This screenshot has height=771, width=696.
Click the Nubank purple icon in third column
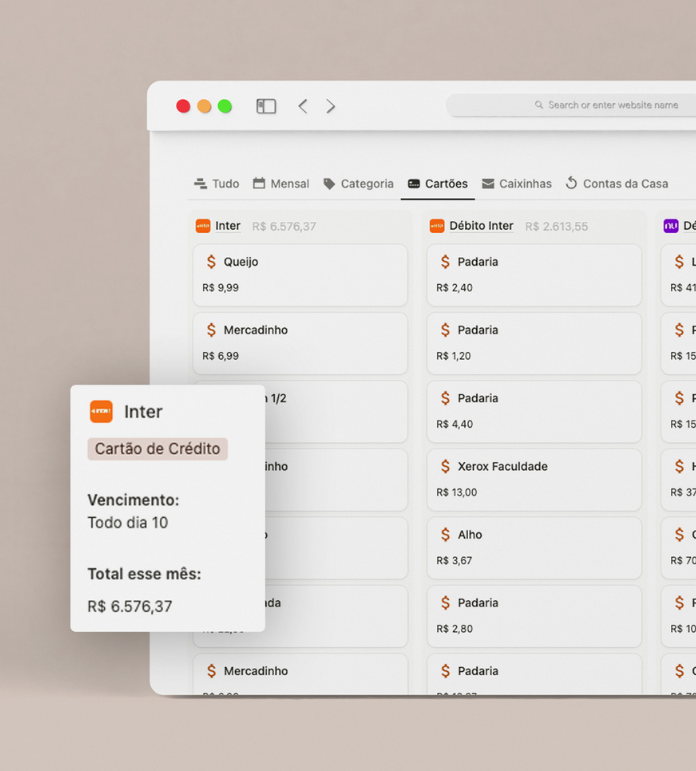(671, 226)
